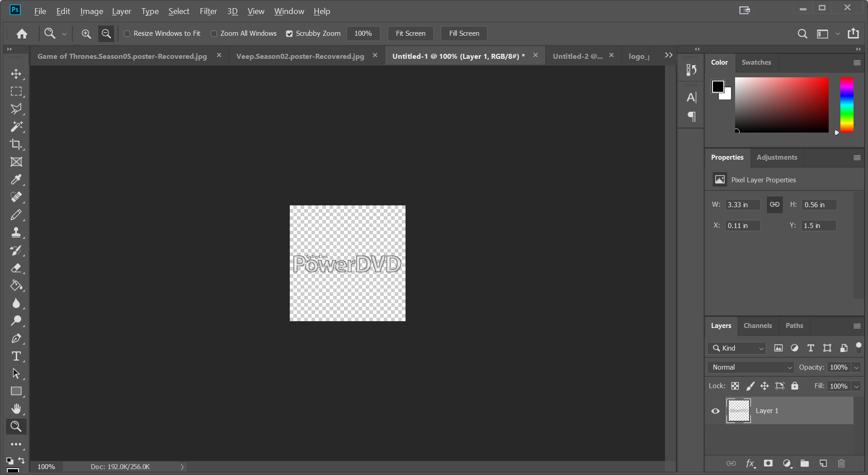Select the Rectangular Marquee tool
Viewport: 868px width, 475px height.
16,91
